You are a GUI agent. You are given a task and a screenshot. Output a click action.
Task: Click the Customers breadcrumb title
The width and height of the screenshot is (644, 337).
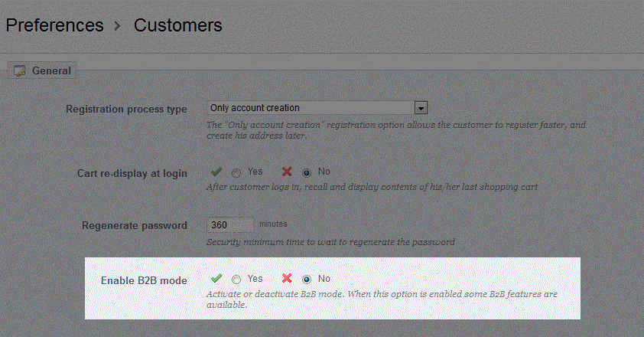[x=177, y=25]
